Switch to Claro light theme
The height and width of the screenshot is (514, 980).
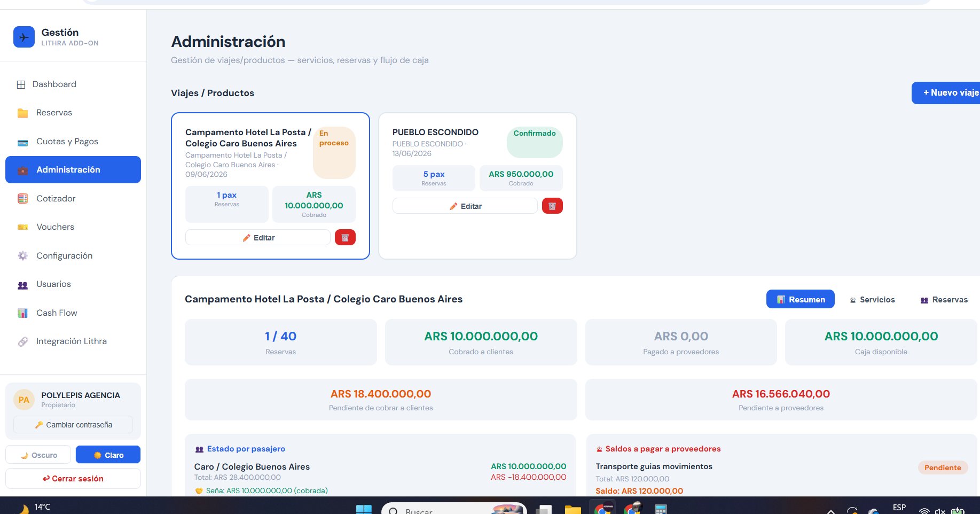(108, 455)
